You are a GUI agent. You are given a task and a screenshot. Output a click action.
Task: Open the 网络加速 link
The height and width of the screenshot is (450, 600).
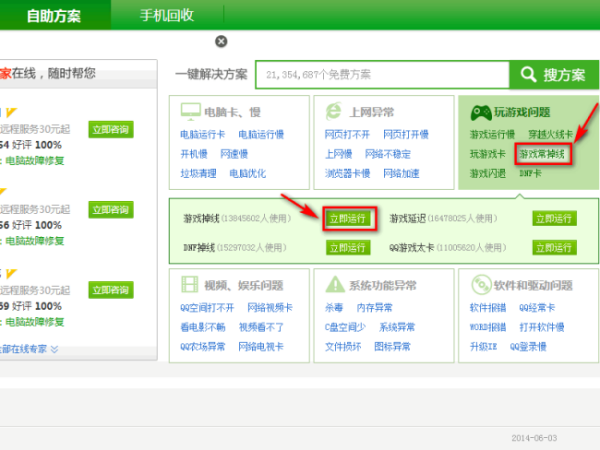pyautogui.click(x=401, y=174)
